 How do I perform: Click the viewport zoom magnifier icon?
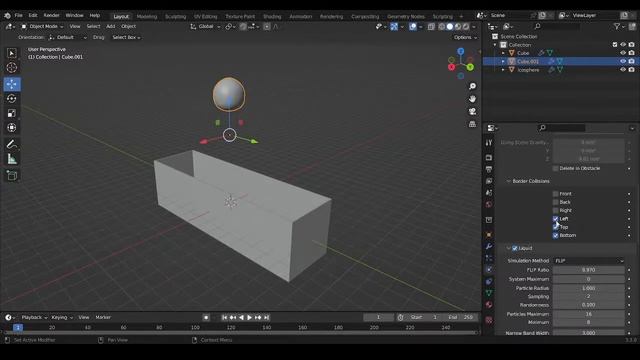tap(472, 86)
